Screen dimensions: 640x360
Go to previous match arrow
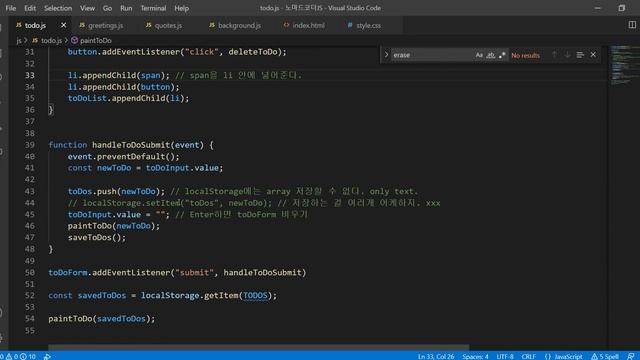554,55
